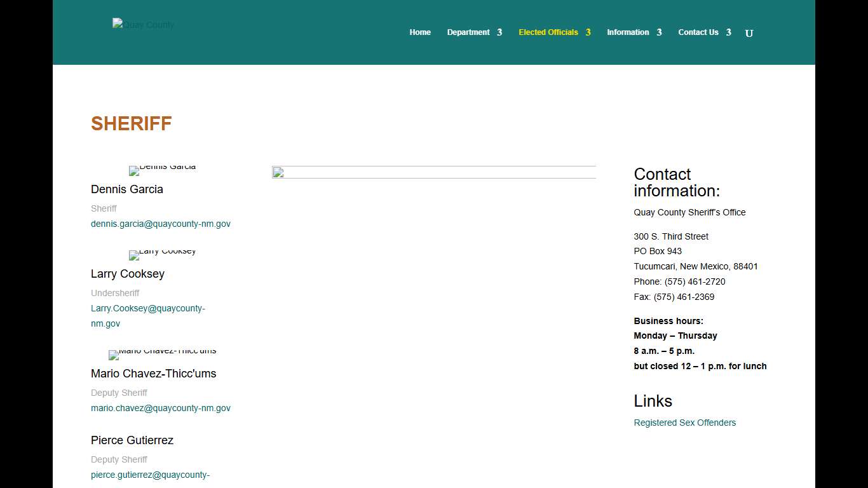Open the Department menu

(x=468, y=32)
